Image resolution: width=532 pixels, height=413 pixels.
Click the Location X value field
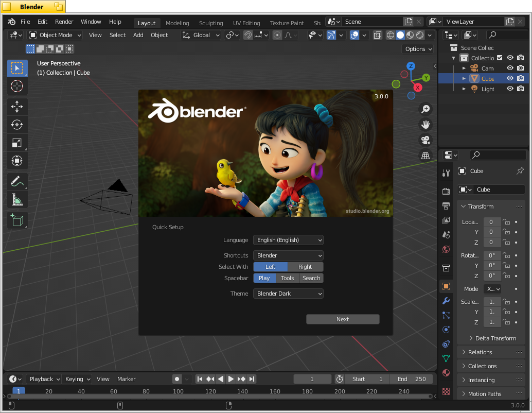(492, 222)
